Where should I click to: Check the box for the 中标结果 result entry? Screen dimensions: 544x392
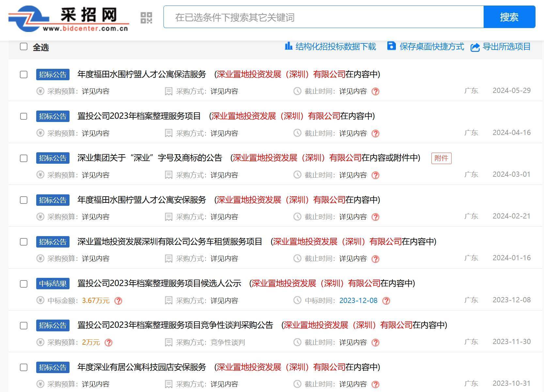click(x=23, y=284)
